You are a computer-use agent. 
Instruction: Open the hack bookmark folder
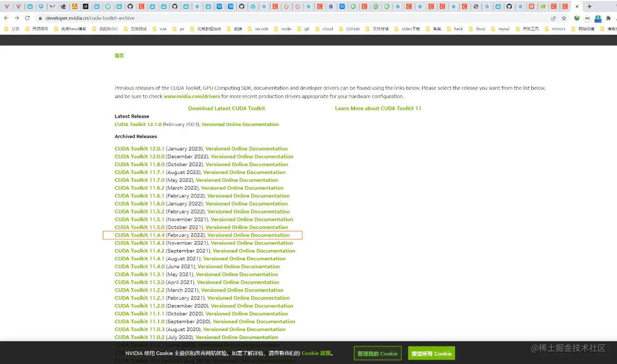[455, 29]
